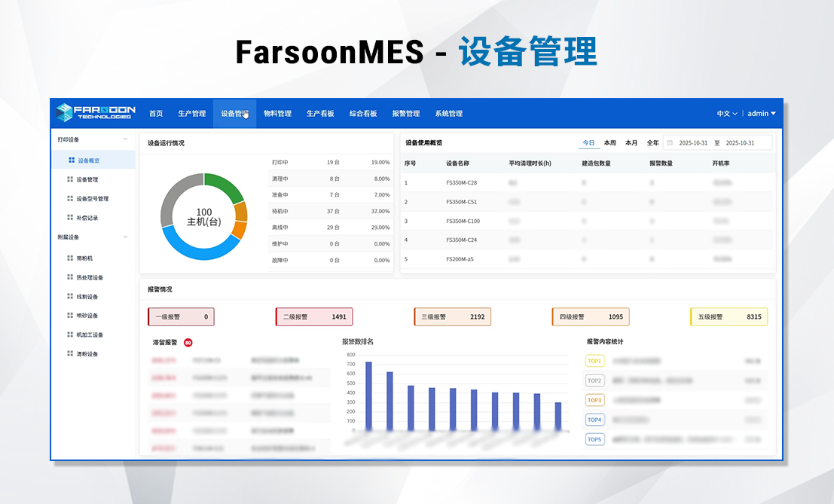Click the grid icon next to 设备管理 in sidebar
This screenshot has height=504, width=834.
(69, 179)
